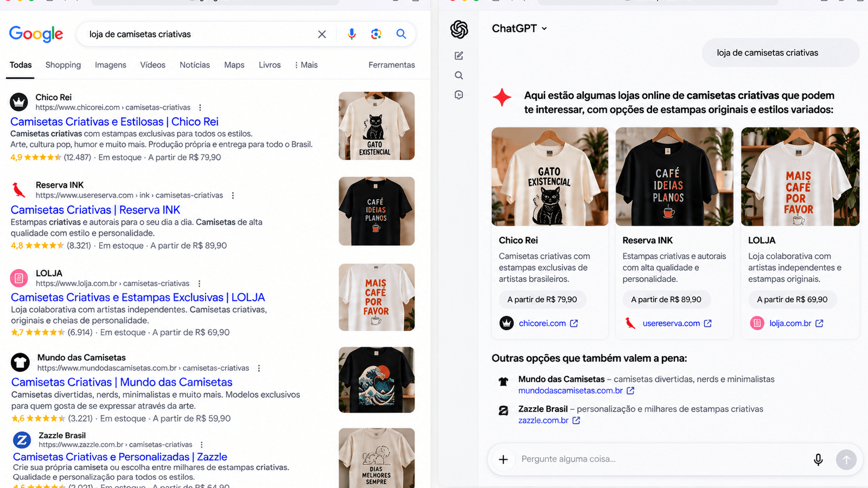The image size is (868, 488).
Task: Open Gato Existencial shirt thumbnail in Google
Action: 376,126
